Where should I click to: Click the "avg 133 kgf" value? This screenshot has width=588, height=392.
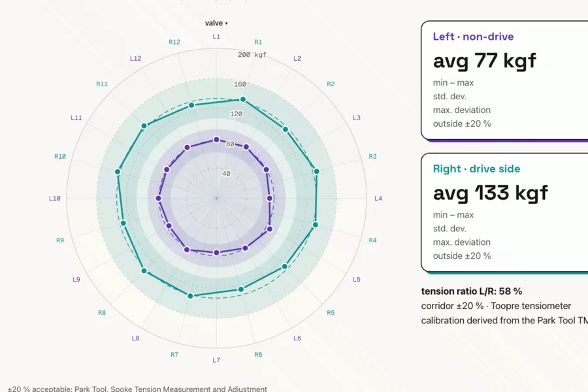click(x=491, y=193)
